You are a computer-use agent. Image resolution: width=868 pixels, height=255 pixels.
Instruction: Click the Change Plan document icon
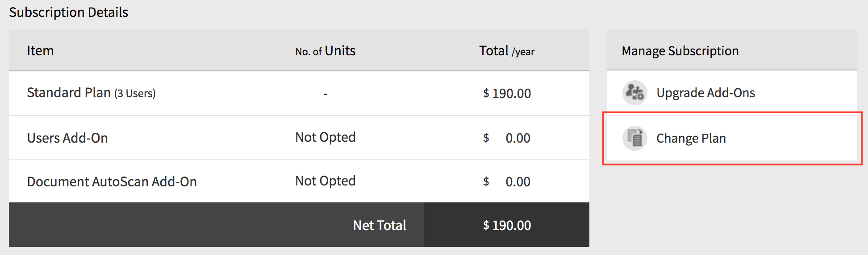[634, 138]
